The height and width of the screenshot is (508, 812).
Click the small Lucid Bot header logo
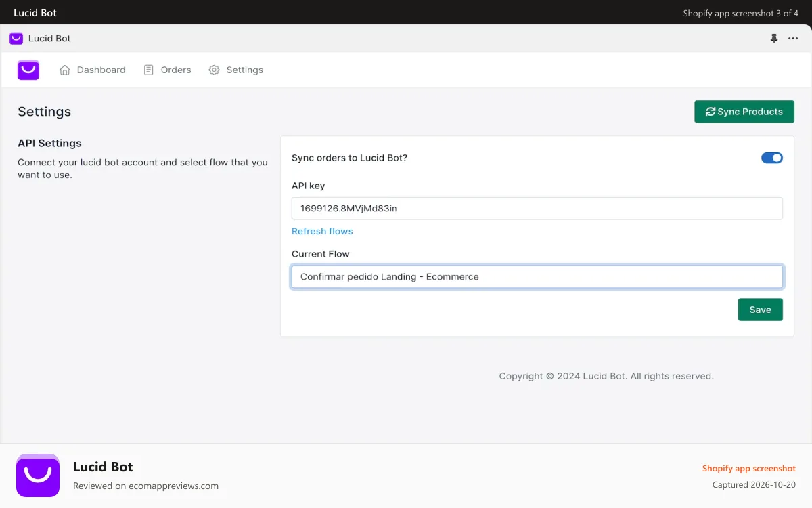(16, 39)
